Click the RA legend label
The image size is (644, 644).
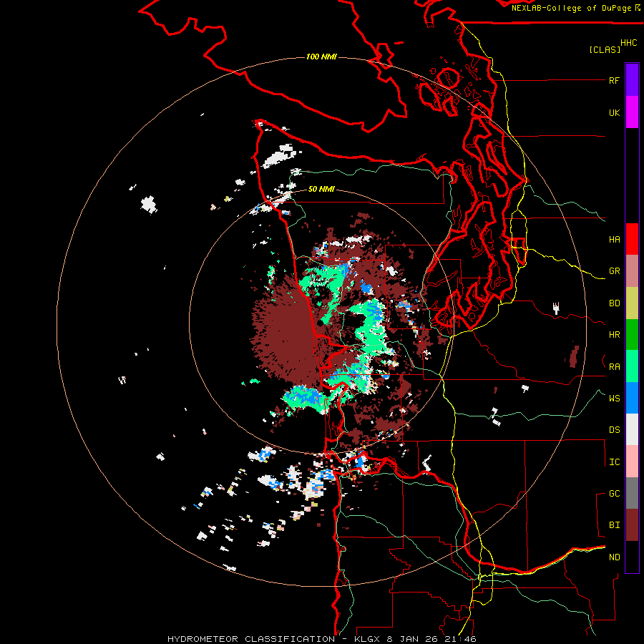[614, 367]
